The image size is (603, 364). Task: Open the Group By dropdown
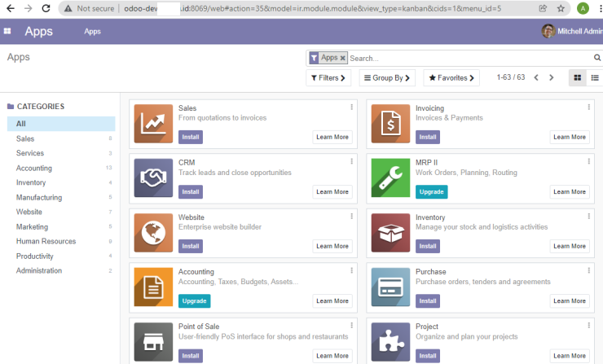pos(387,77)
